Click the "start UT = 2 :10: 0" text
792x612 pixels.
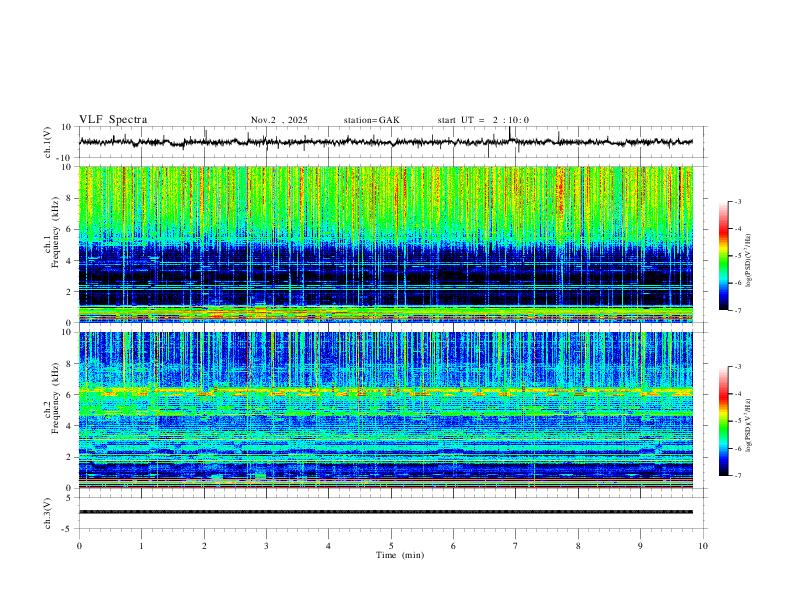[x=483, y=120]
